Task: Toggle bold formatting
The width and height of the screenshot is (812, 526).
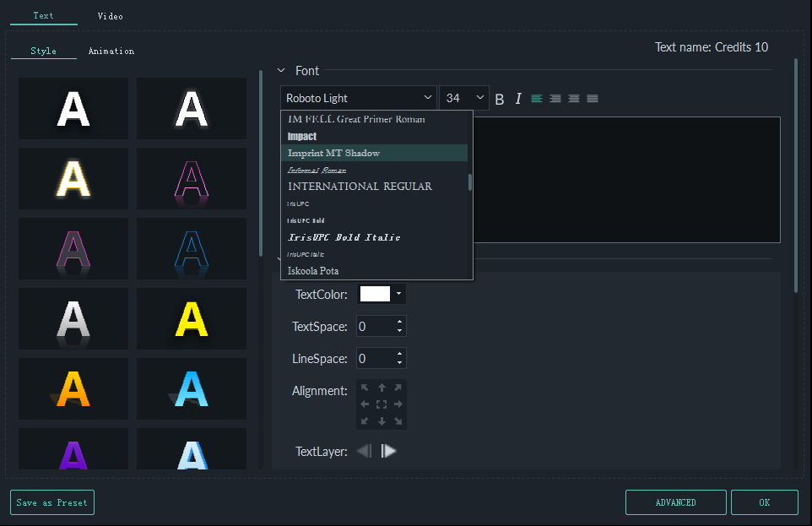Action: tap(500, 98)
